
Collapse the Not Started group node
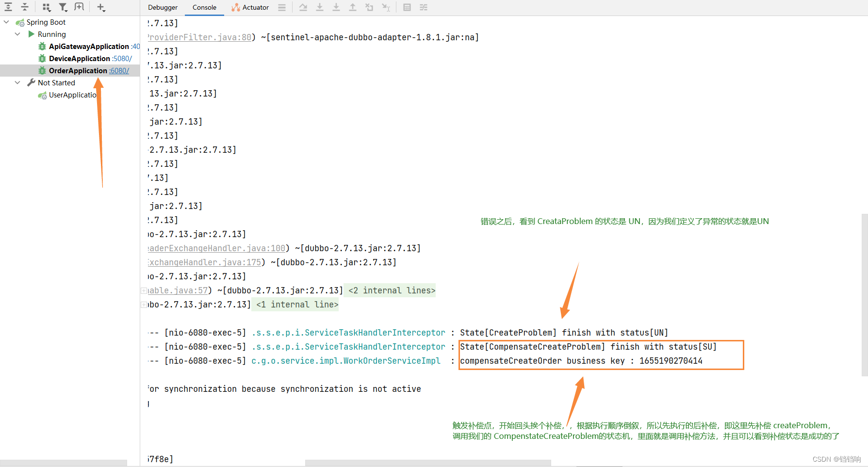[18, 82]
